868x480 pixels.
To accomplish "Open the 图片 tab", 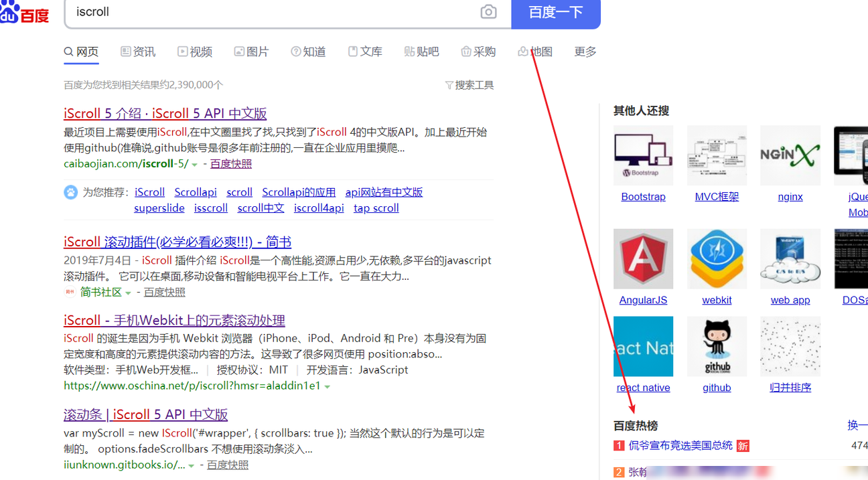I will click(252, 52).
